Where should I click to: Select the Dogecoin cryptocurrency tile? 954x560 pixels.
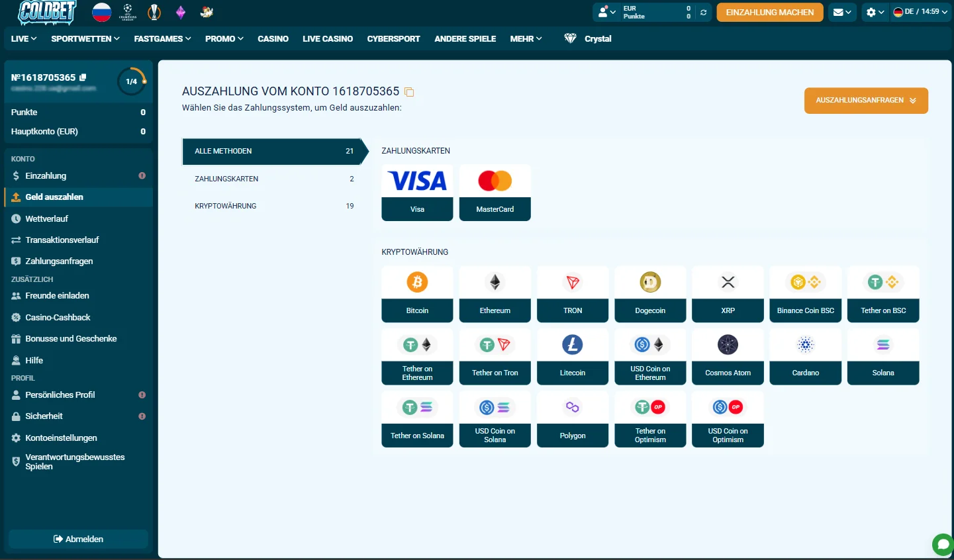pyautogui.click(x=650, y=294)
